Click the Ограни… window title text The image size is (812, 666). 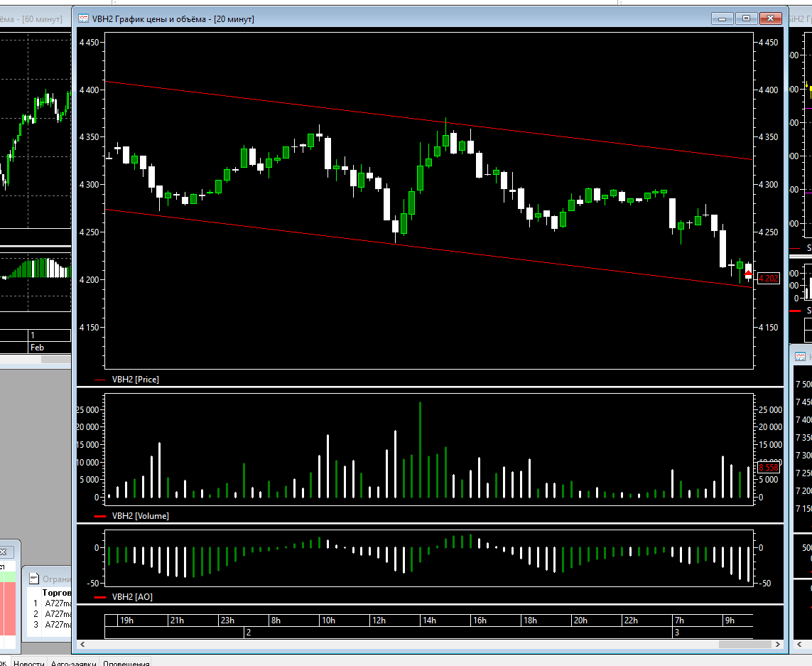pyautogui.click(x=56, y=579)
